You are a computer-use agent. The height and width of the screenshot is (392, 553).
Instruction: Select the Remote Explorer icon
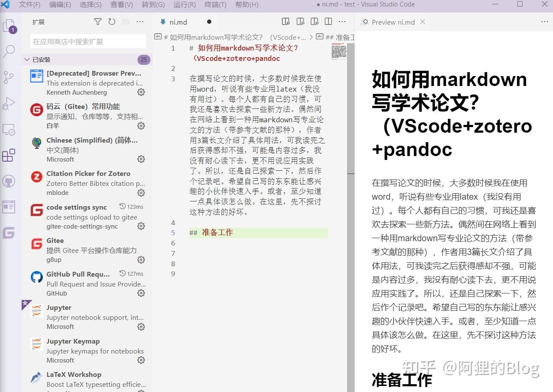[x=10, y=129]
